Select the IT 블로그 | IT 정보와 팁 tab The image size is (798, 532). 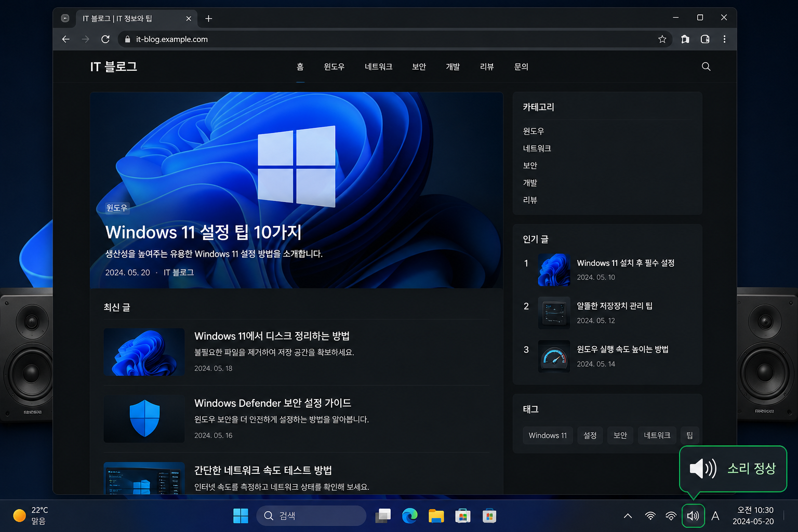coord(136,19)
